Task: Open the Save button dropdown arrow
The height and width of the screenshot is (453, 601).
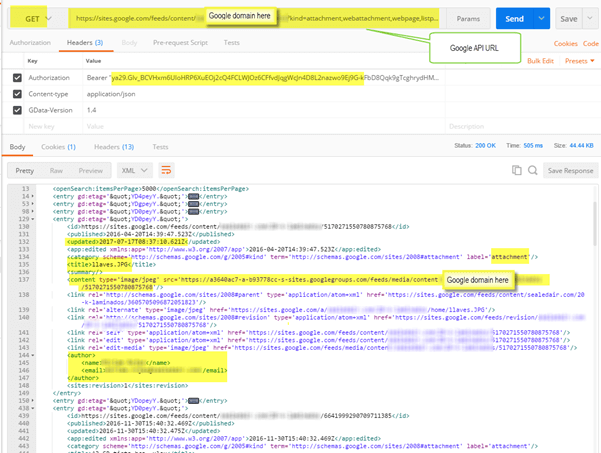Action: (590, 19)
